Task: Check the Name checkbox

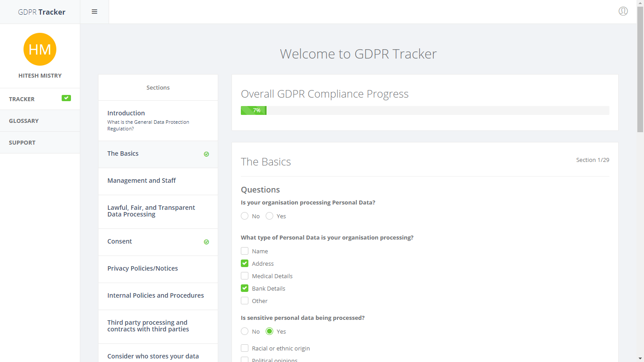Action: click(244, 251)
